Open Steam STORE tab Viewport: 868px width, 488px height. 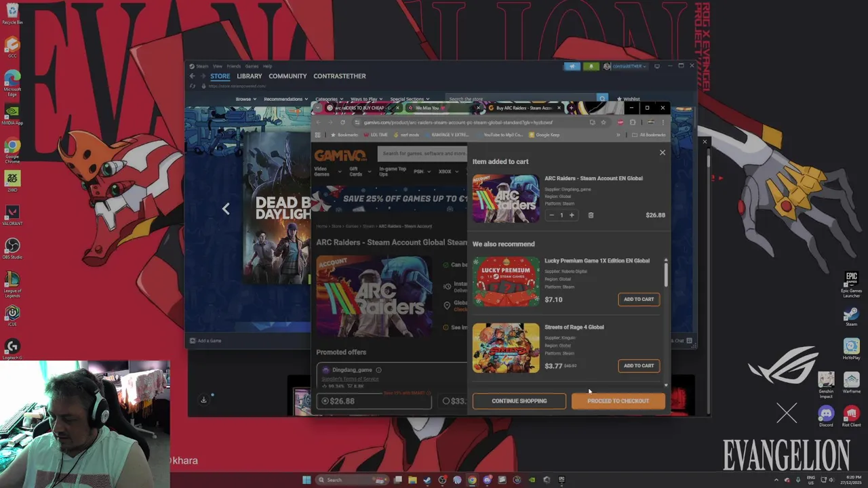220,76
